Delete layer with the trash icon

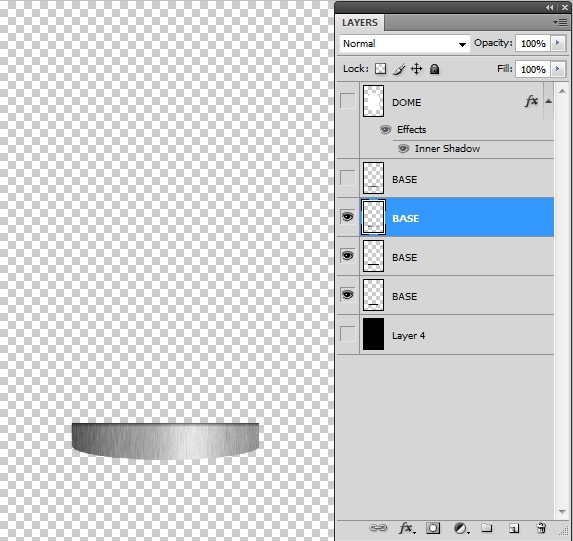[541, 528]
